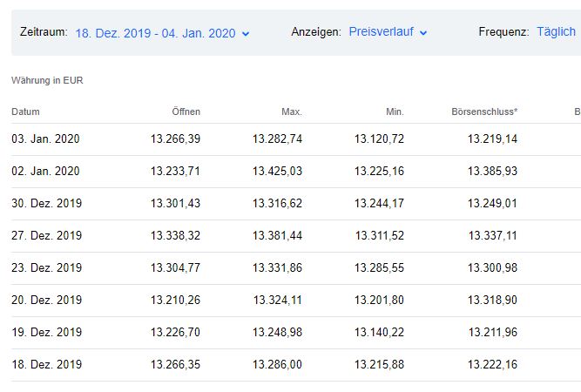This screenshot has height=392, width=581.
Task: Click the Währung in EUR label
Action: pyautogui.click(x=47, y=81)
